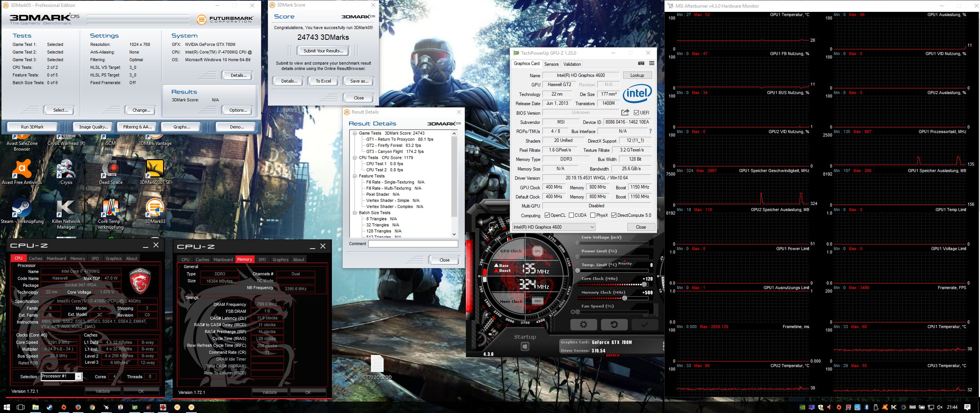Screen dimensions: 980x413
Task: Click GPU-Z screenshot camera icon
Action: pyautogui.click(x=641, y=63)
